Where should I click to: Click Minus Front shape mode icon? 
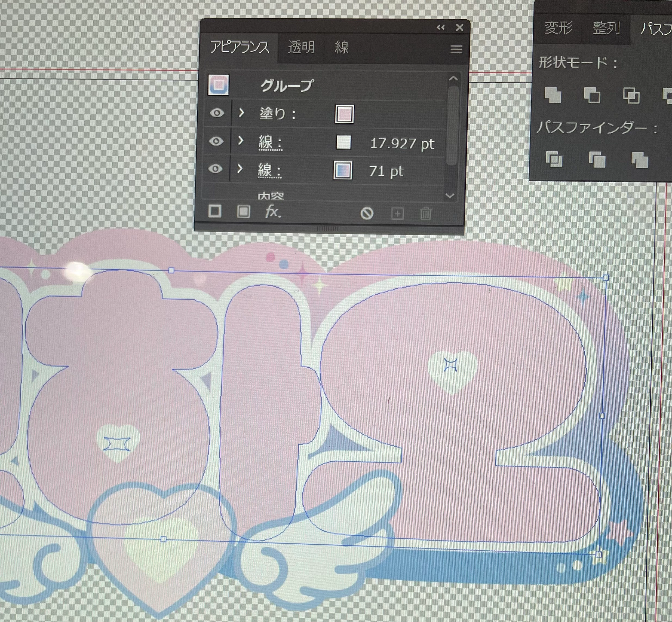(x=592, y=95)
